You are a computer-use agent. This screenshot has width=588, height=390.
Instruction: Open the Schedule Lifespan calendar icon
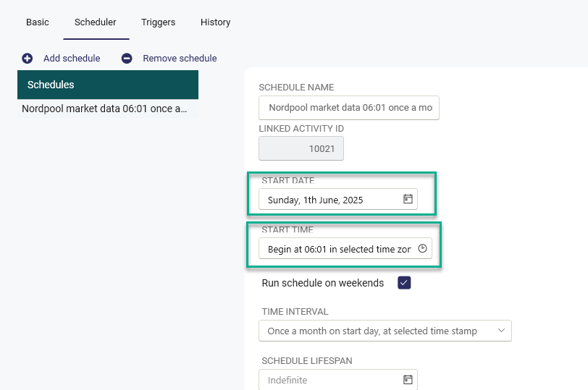[x=408, y=380]
